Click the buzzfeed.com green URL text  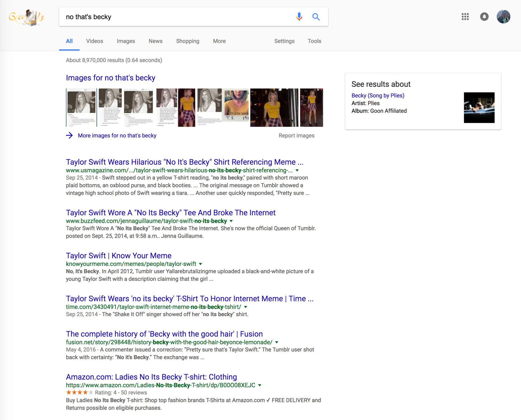[x=146, y=221]
